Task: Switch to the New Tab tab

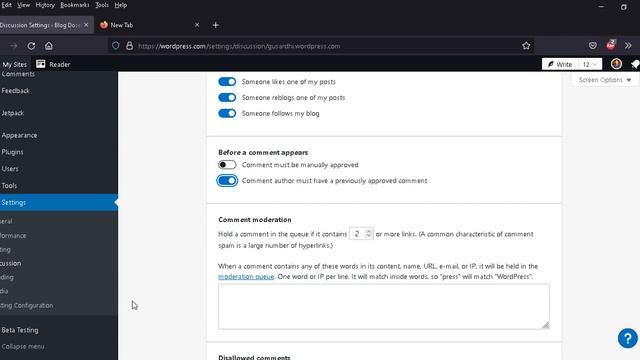Action: pos(150,25)
